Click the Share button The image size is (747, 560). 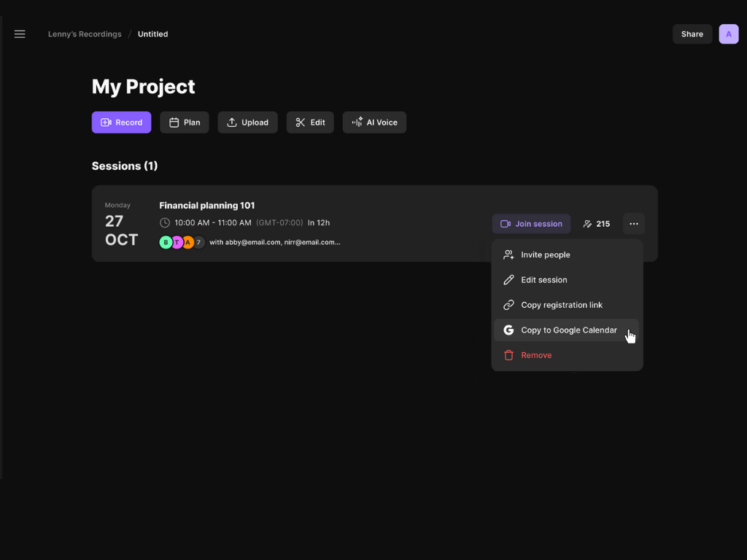pyautogui.click(x=692, y=34)
